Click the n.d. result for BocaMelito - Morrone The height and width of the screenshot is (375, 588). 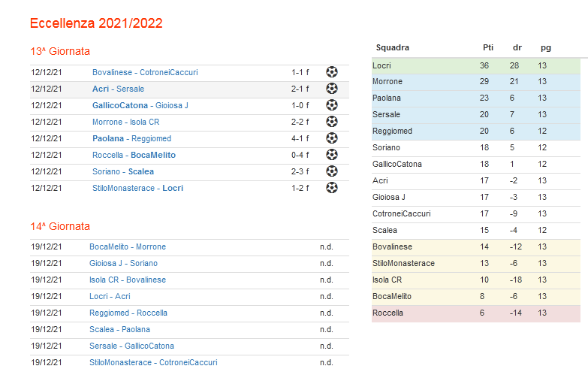(326, 246)
